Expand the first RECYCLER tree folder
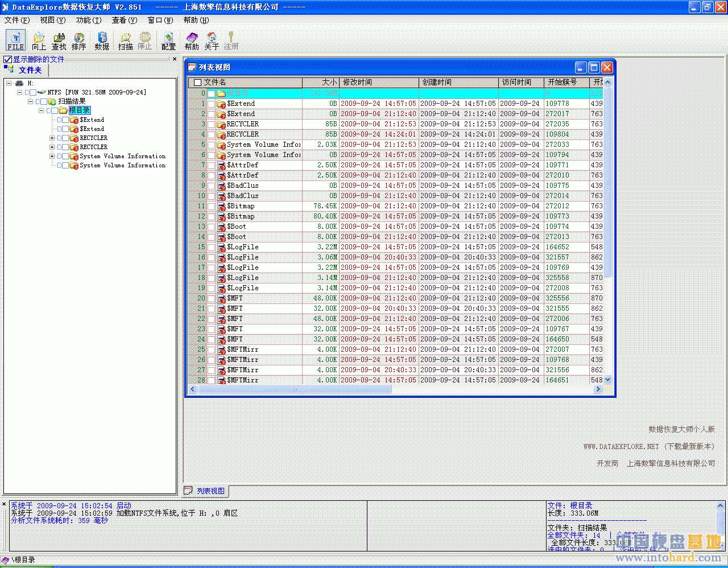Screen dimensions: 728x568 point(52,138)
